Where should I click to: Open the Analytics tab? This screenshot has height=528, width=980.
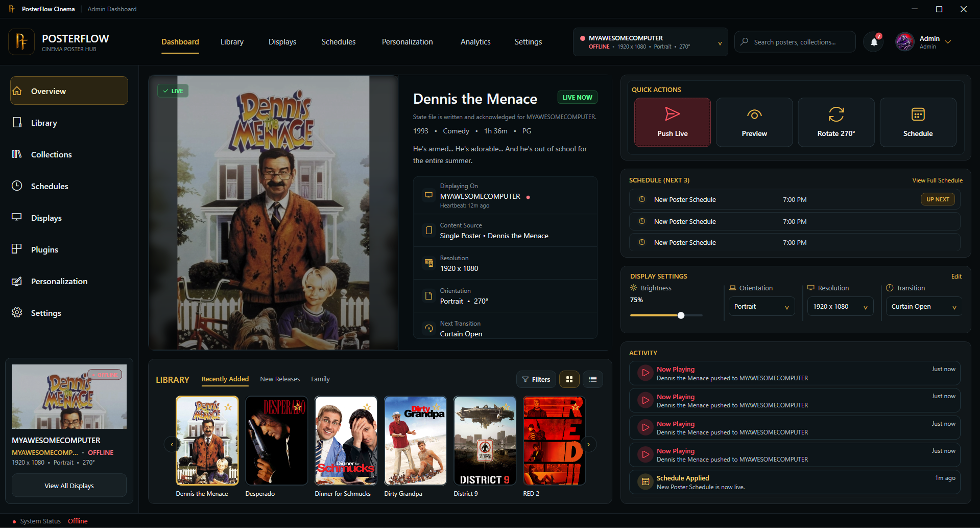coord(475,42)
